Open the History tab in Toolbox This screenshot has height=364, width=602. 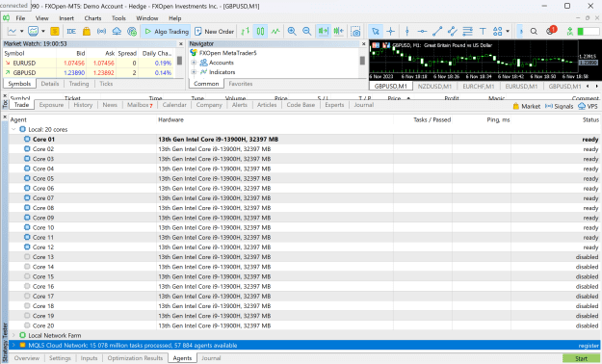[x=83, y=105]
